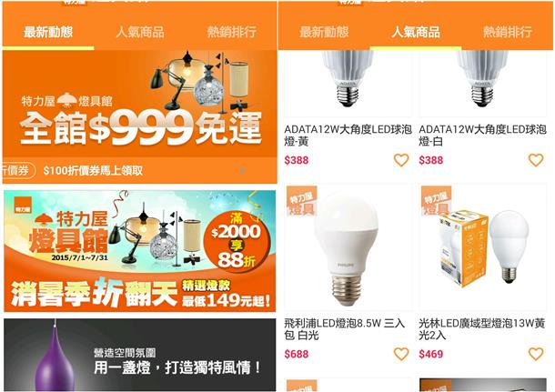The image size is (555, 392).
Task: Open 最新動態 tab in left screen
Action: coord(48,32)
